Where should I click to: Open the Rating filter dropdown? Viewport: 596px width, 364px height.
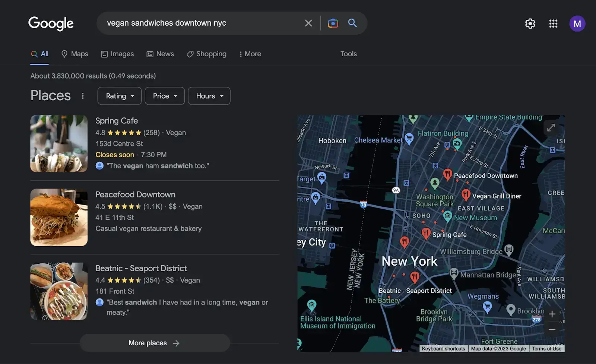120,96
